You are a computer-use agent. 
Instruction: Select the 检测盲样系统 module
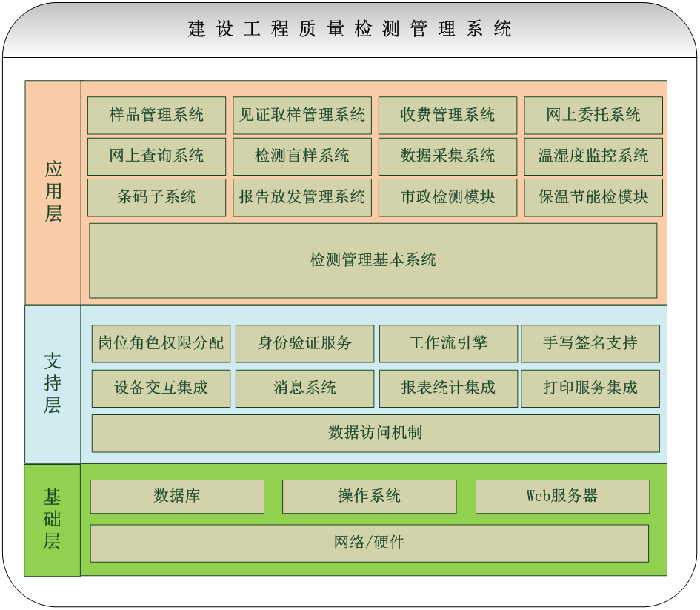[x=302, y=156]
